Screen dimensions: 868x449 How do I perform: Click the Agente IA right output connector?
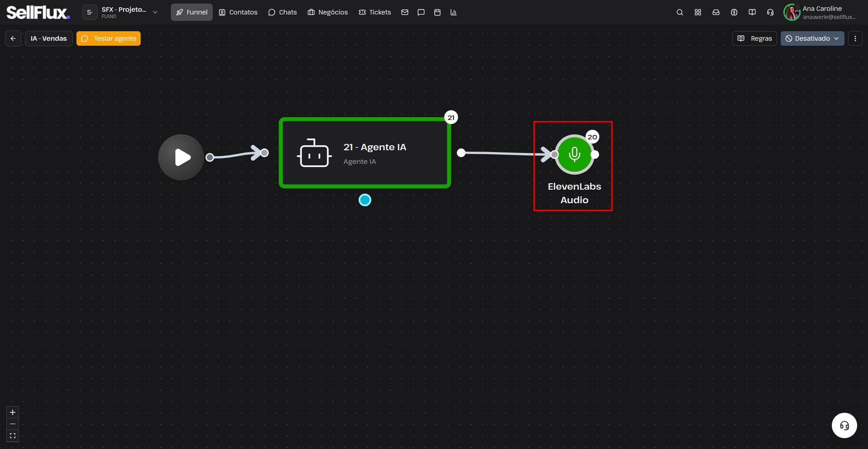point(461,153)
